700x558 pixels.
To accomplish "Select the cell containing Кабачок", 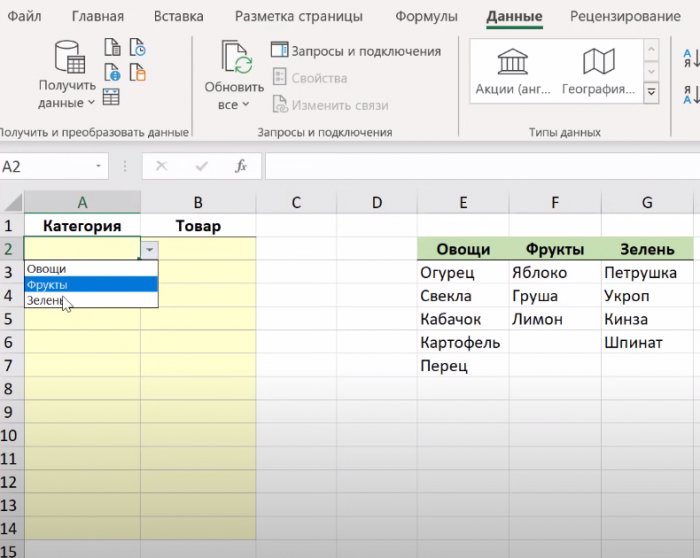I will pos(463,319).
